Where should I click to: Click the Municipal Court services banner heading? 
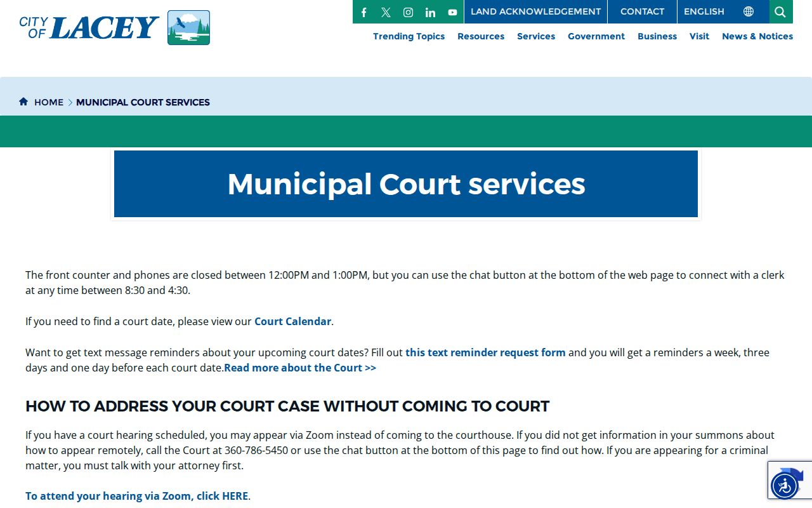point(406,184)
